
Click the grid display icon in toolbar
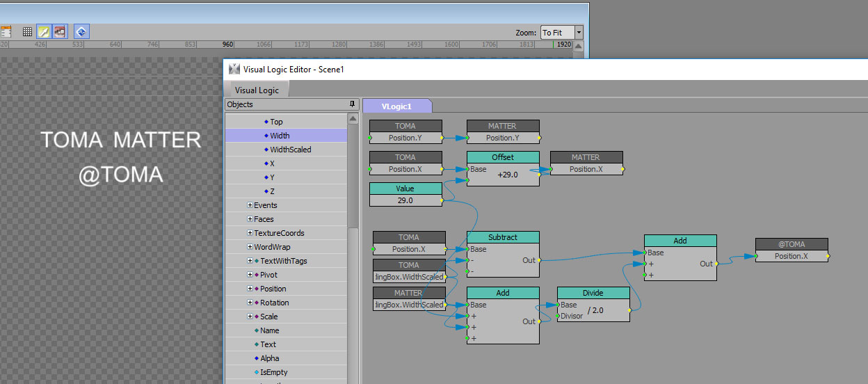point(27,32)
